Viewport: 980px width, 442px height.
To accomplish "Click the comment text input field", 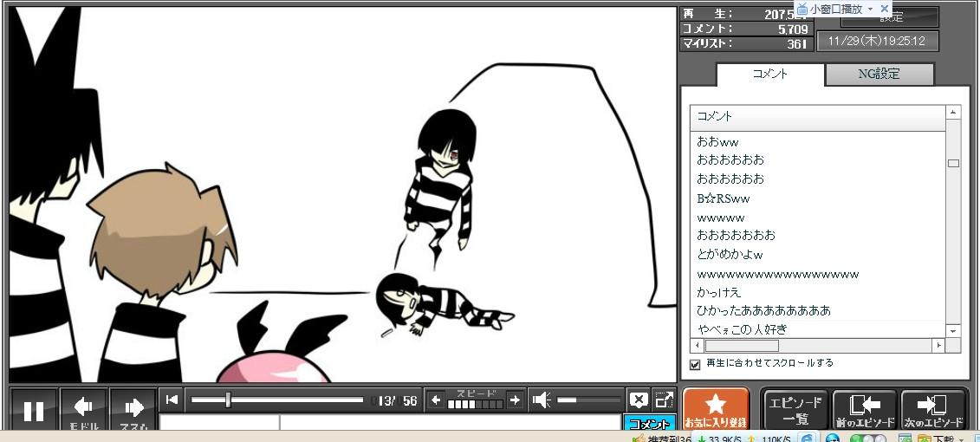I will coord(451,424).
